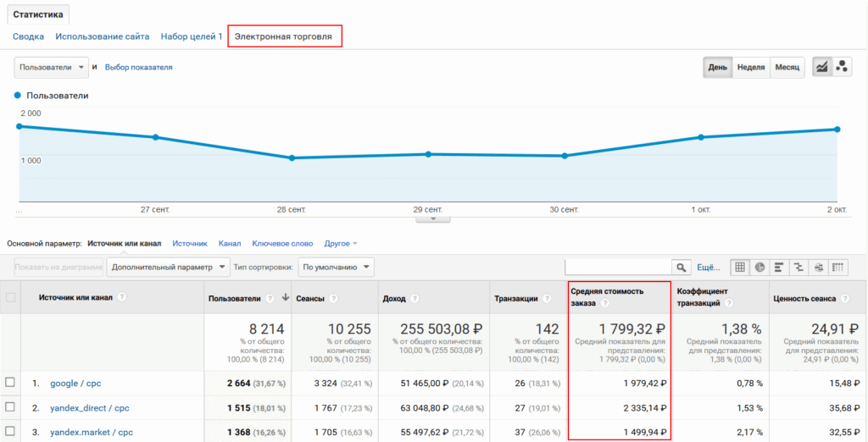The image size is (868, 442).
Task: Select the pie chart percentage view
Action: [x=760, y=268]
